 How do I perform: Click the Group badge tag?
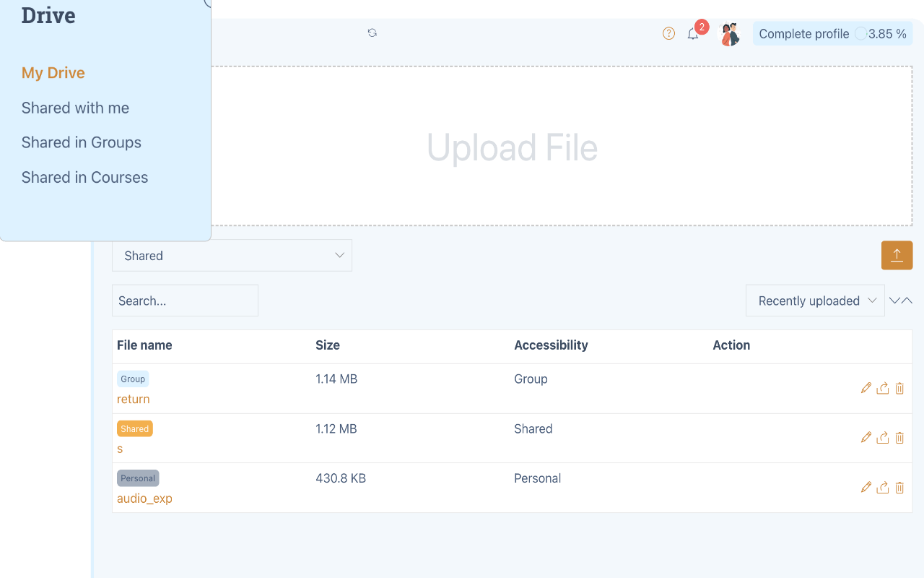tap(133, 379)
